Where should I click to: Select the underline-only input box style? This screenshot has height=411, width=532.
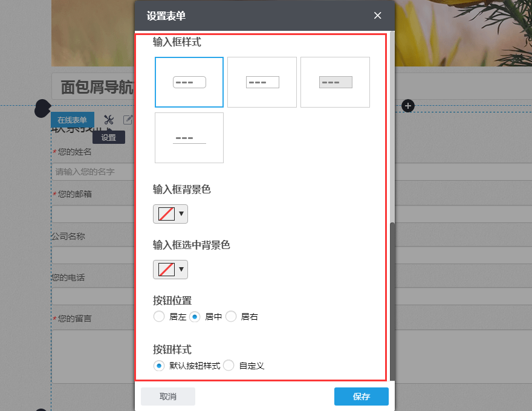click(x=189, y=138)
